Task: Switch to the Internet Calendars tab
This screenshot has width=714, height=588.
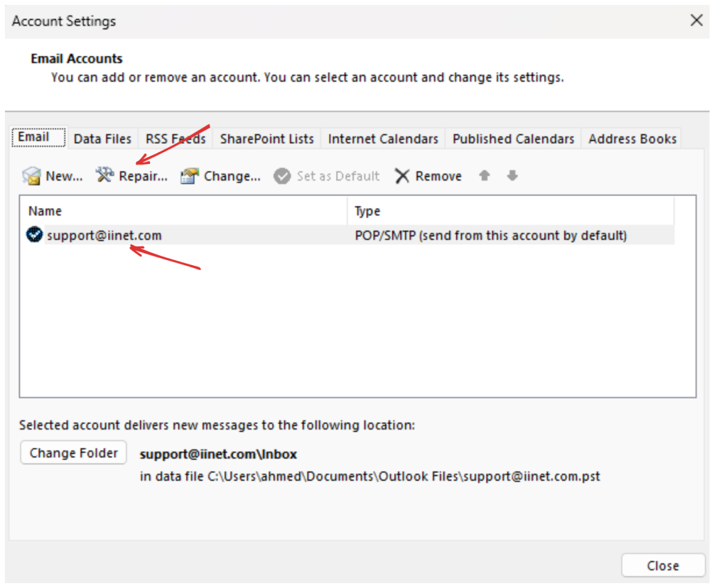Action: (383, 139)
